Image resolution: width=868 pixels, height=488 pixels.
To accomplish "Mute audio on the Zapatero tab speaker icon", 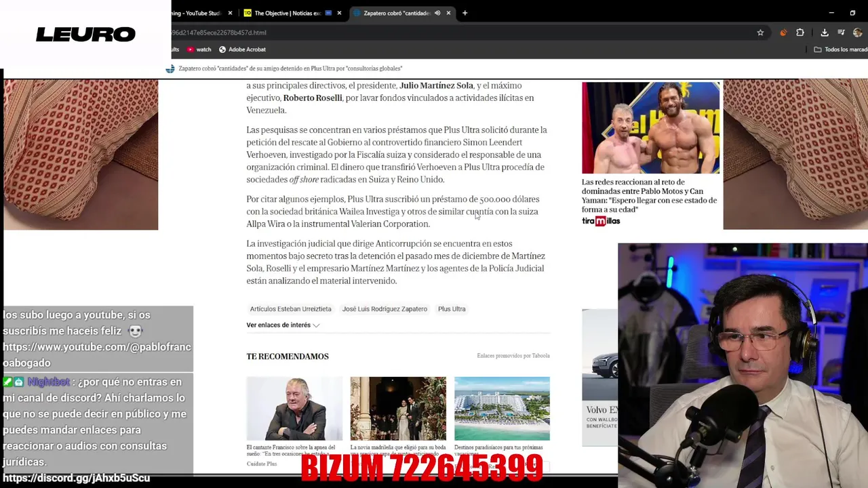I will click(437, 13).
